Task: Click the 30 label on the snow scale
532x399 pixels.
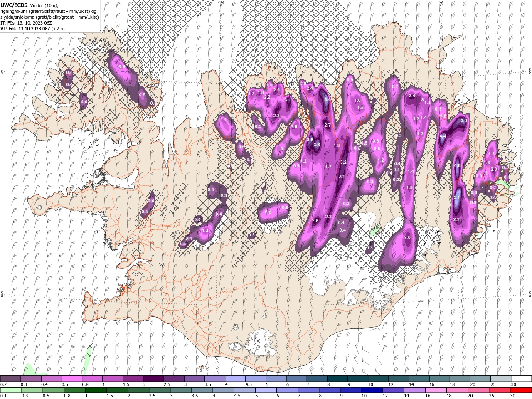Action: pos(513,384)
